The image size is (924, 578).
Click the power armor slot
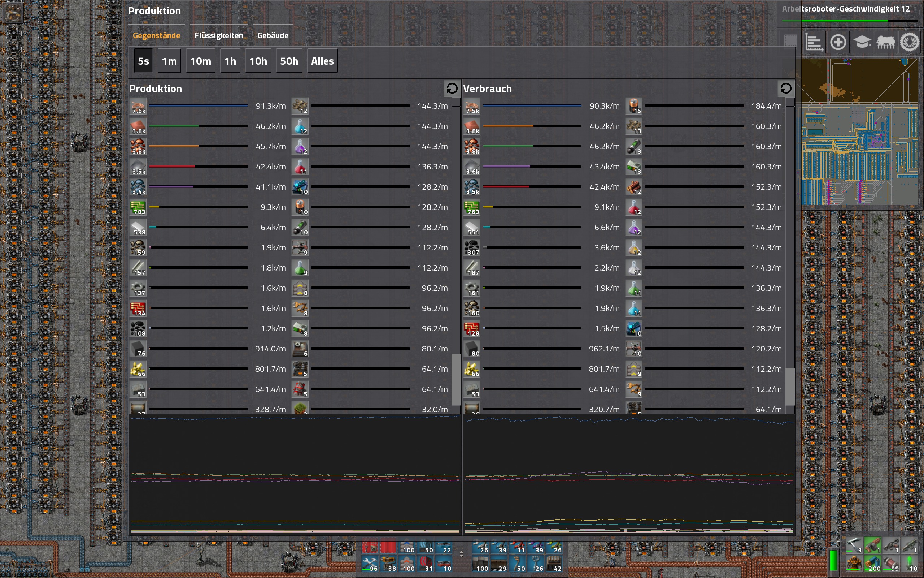[854, 564]
